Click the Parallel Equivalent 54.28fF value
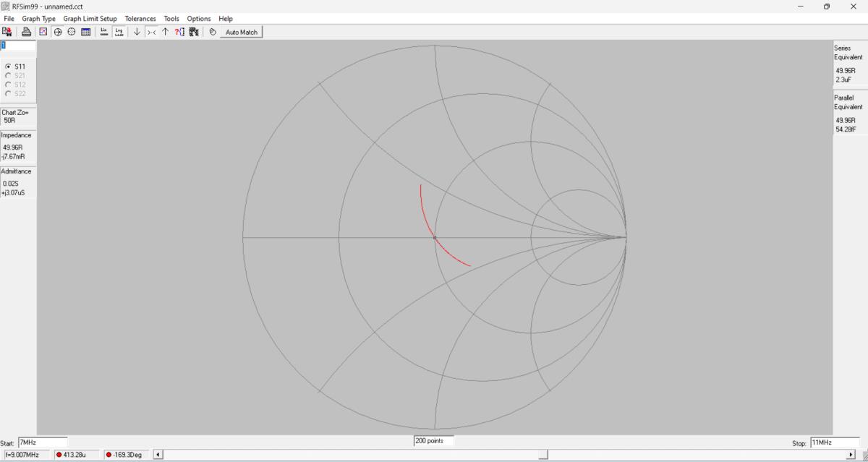The height and width of the screenshot is (462, 868). (x=846, y=129)
